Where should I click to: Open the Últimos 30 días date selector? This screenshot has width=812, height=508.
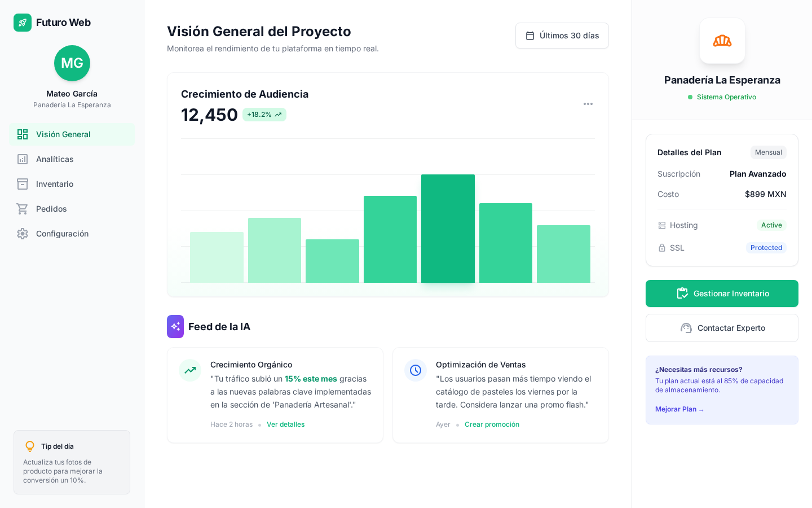click(562, 35)
